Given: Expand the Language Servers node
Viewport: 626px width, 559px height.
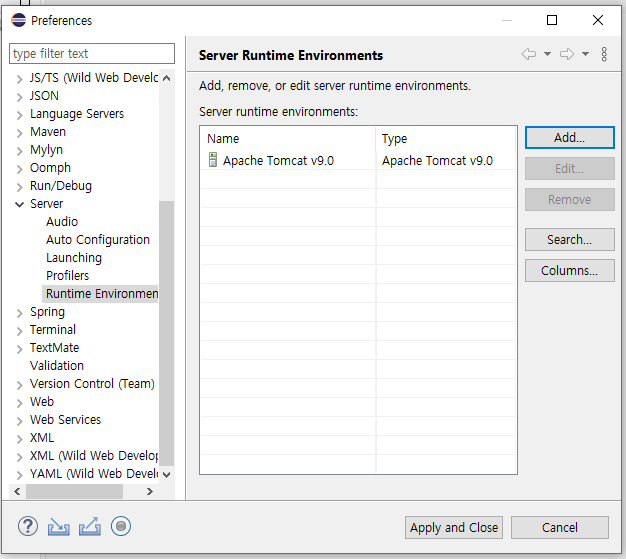Looking at the screenshot, I should [x=19, y=115].
